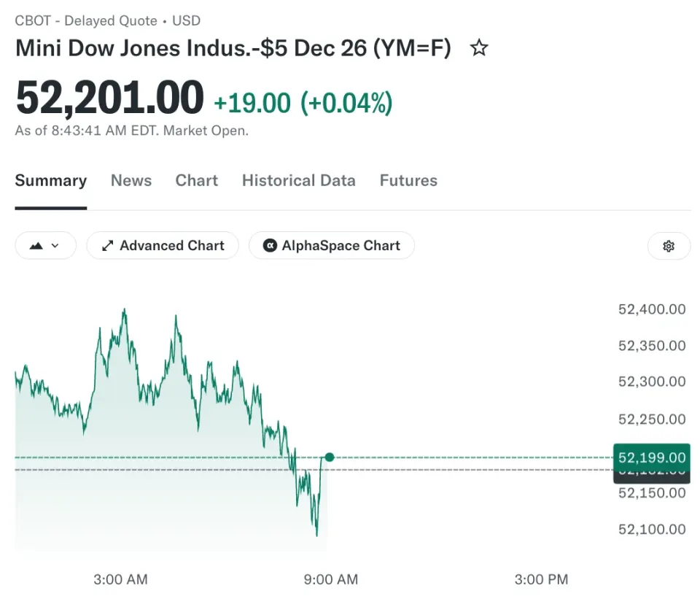
Task: Click the 9:00 AM time axis label
Action: point(331,579)
